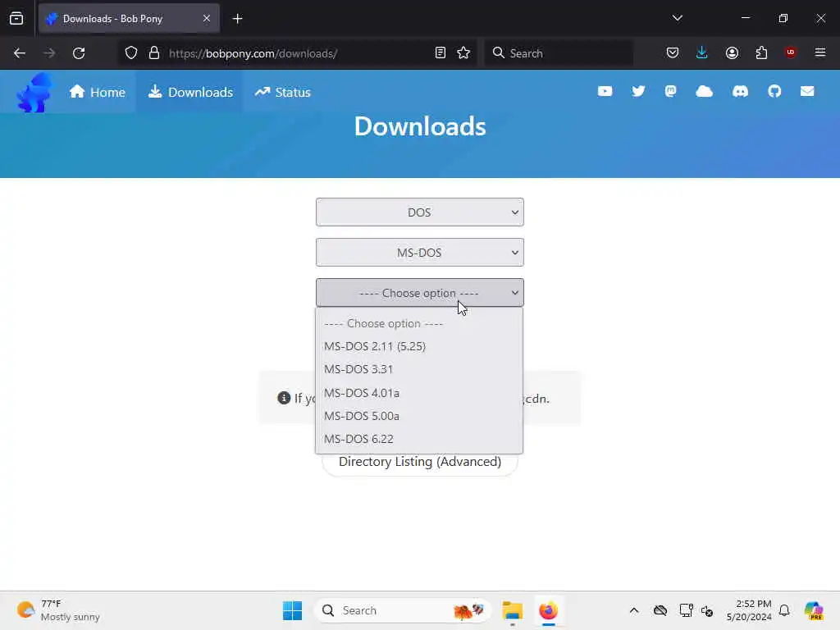Open the Twitter bird icon
The width and height of the screenshot is (840, 630).
point(638,92)
